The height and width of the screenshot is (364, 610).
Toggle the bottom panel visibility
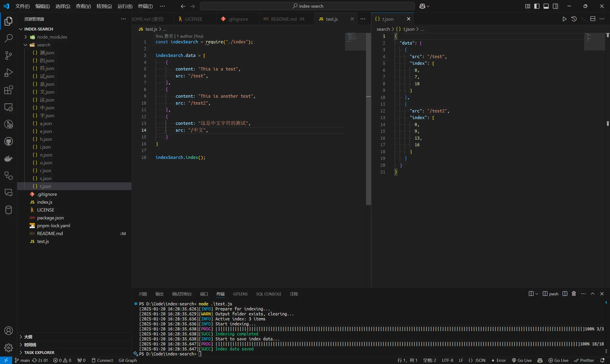546,6
